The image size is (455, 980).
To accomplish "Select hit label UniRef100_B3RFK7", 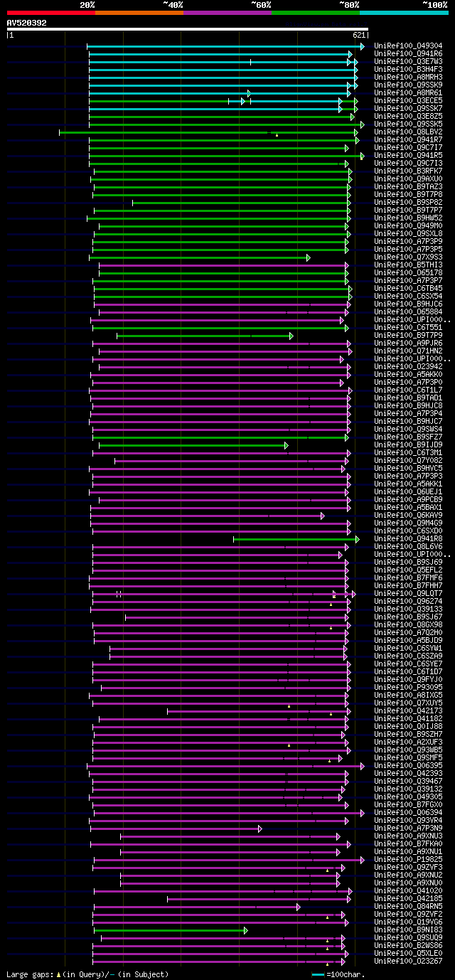I will 408,171.
